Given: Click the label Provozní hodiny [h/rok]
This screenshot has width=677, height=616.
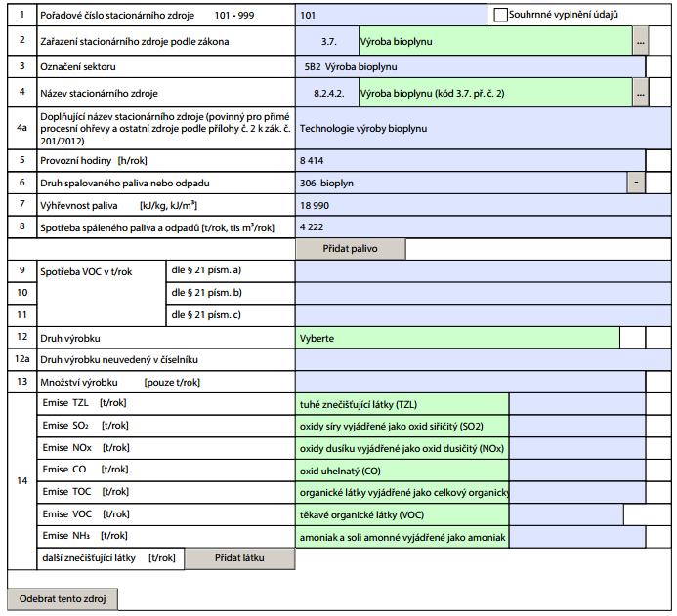Looking at the screenshot, I should pyautogui.click(x=94, y=160).
